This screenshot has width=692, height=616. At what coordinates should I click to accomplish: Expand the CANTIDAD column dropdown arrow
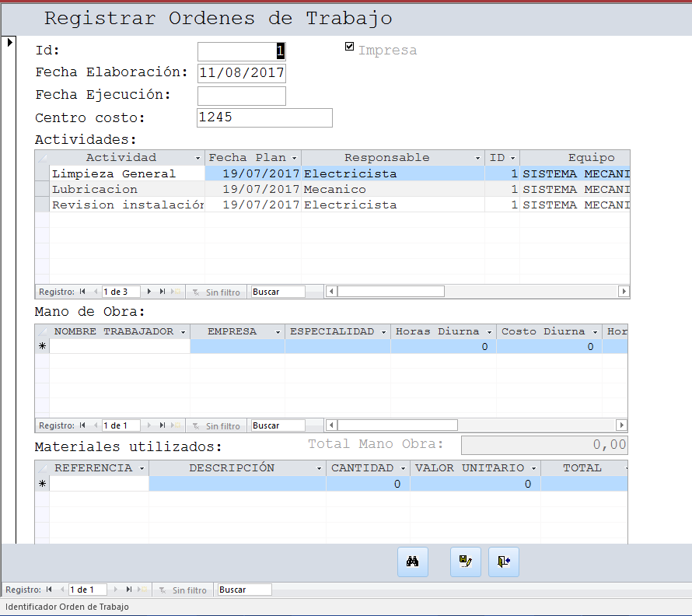click(x=402, y=469)
